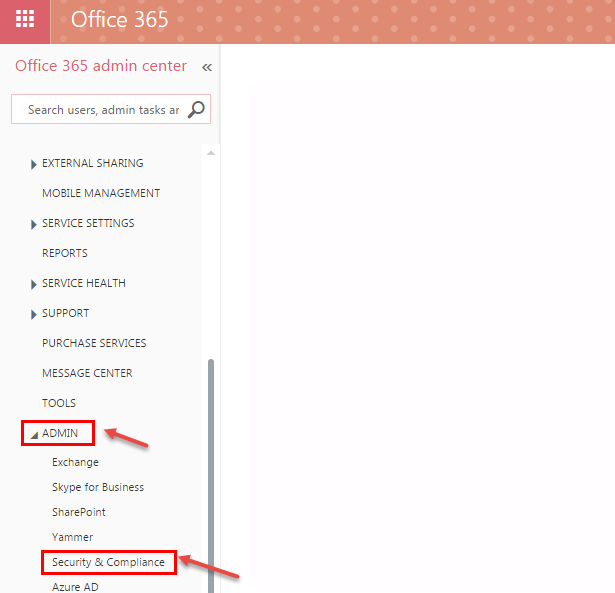Collapse the ADMIN section arrow
This screenshot has width=615, height=593.
tap(34, 435)
